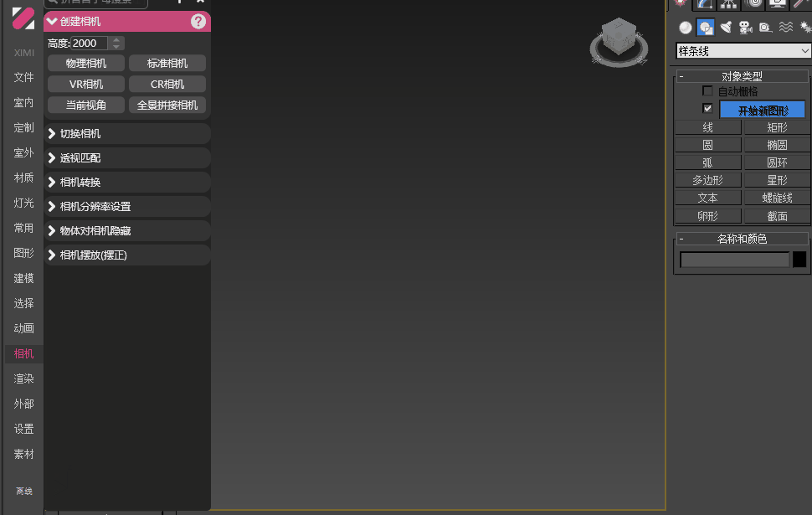Collapse the 对象类型 rollout
The height and width of the screenshot is (515, 812).
point(742,76)
